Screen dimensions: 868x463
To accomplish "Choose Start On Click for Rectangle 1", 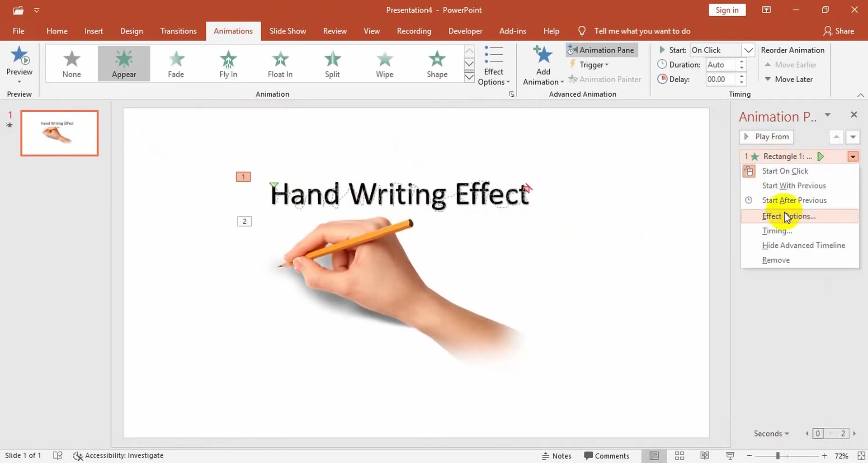I will coord(785,171).
